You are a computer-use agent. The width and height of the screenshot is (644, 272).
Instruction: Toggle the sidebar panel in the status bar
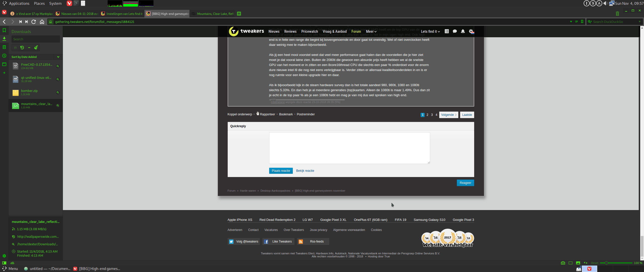coord(4,263)
